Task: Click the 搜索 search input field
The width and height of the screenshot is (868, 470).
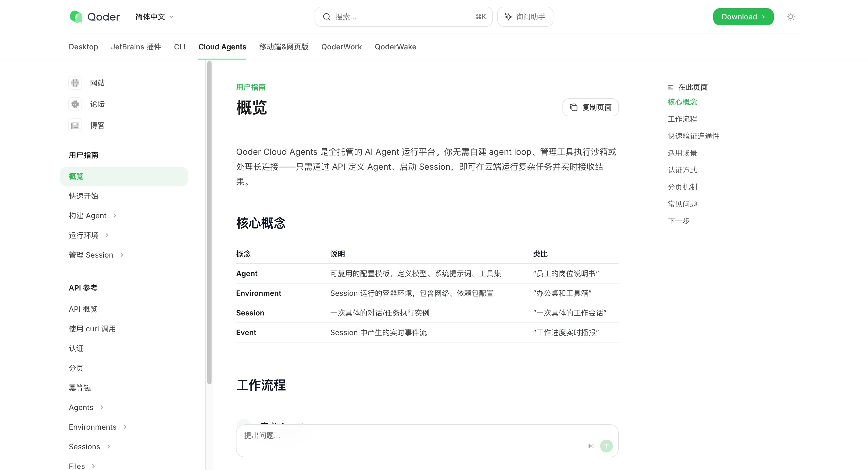Action: coord(403,16)
